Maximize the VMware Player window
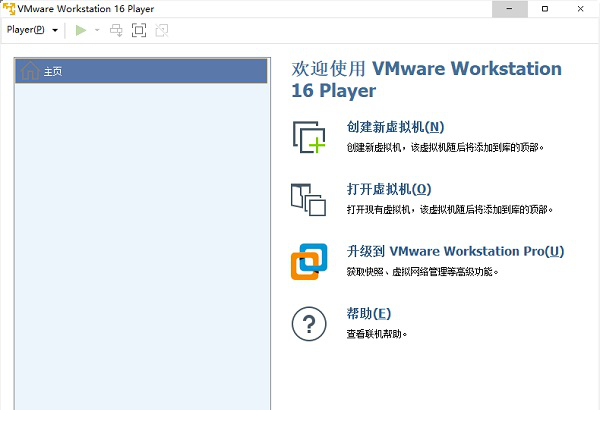This screenshot has width=600, height=426. [x=545, y=9]
